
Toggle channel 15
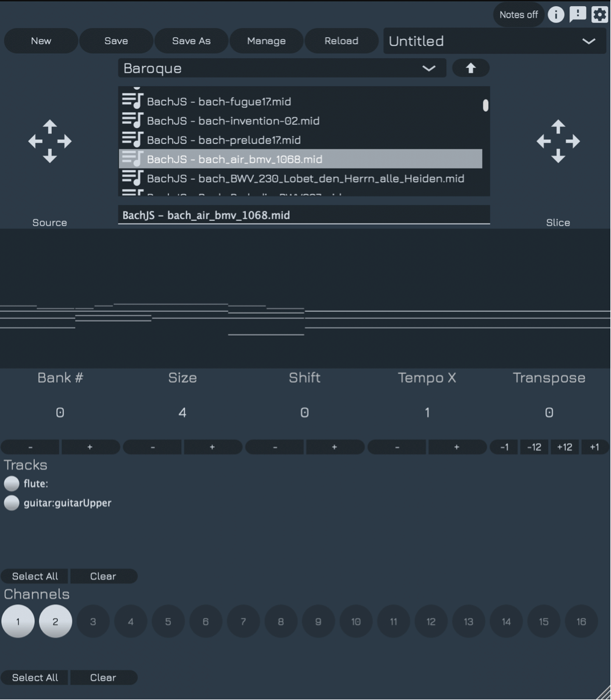(544, 621)
